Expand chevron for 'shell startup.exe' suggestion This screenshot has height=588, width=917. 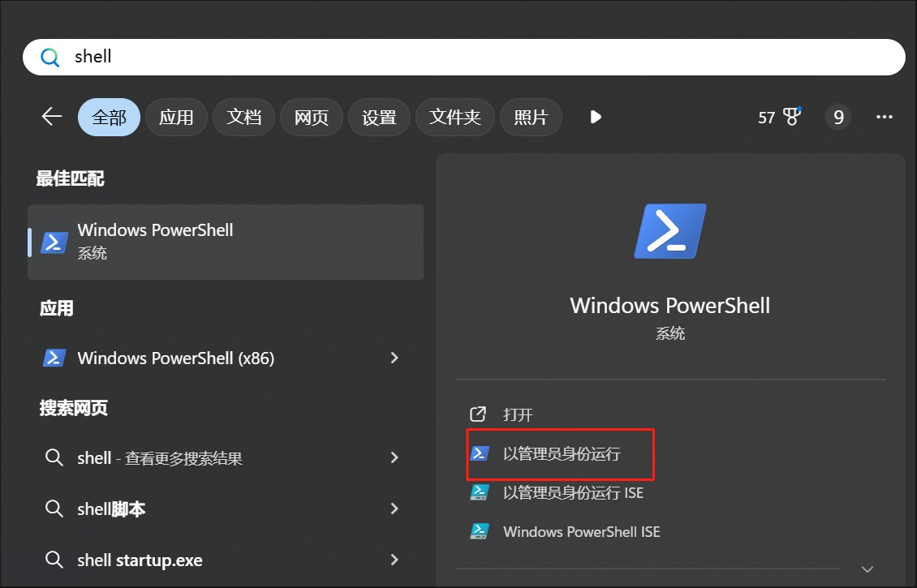coord(394,560)
